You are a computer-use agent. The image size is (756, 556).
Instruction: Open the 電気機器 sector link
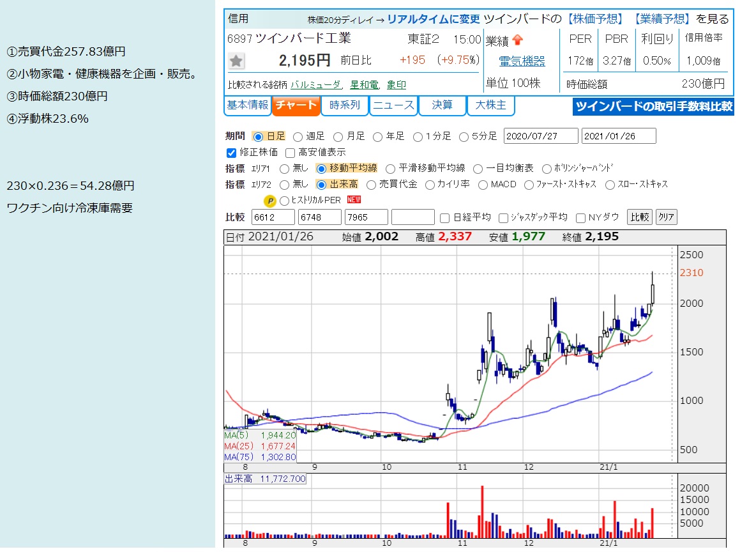[522, 61]
